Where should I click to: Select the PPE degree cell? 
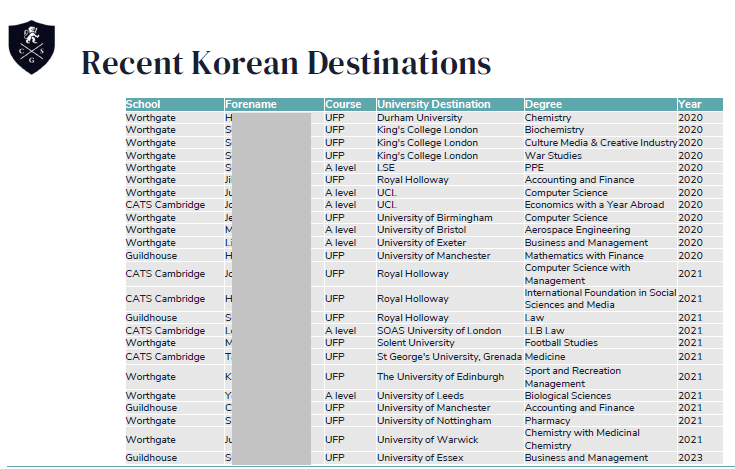pos(600,168)
